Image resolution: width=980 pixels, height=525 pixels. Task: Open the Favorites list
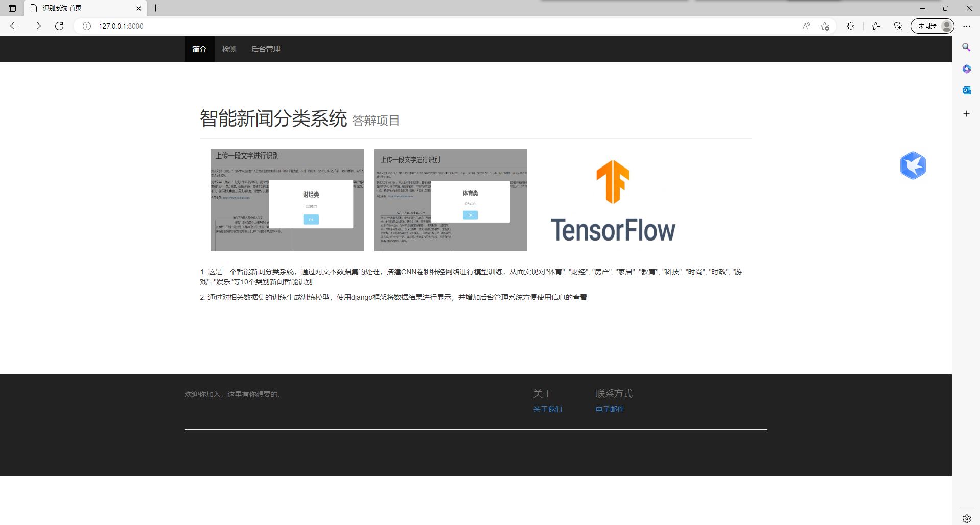click(x=876, y=26)
